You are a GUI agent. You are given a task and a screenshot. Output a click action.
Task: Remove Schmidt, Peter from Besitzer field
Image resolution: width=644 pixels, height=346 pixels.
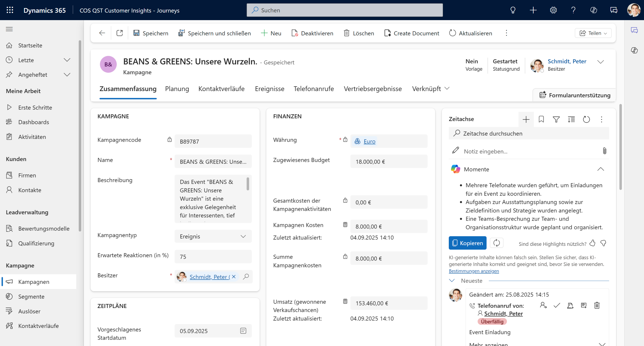[x=234, y=277]
